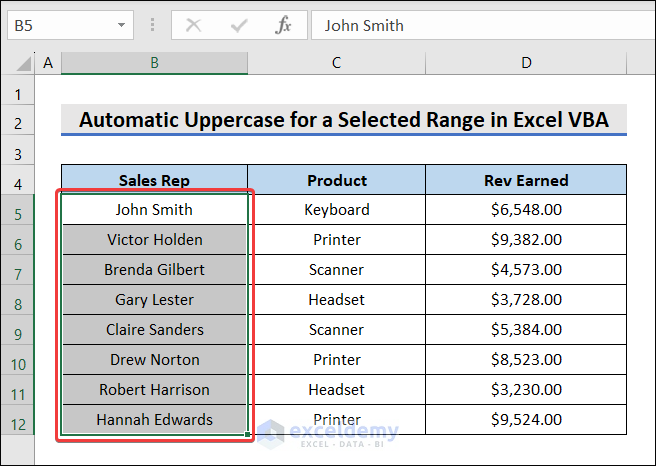Select column C header
This screenshot has height=466, width=656.
336,63
